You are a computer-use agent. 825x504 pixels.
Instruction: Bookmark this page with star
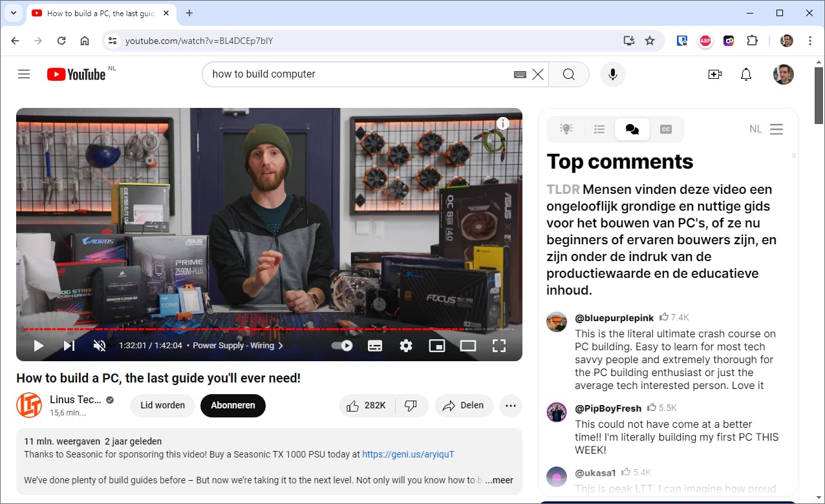(650, 41)
